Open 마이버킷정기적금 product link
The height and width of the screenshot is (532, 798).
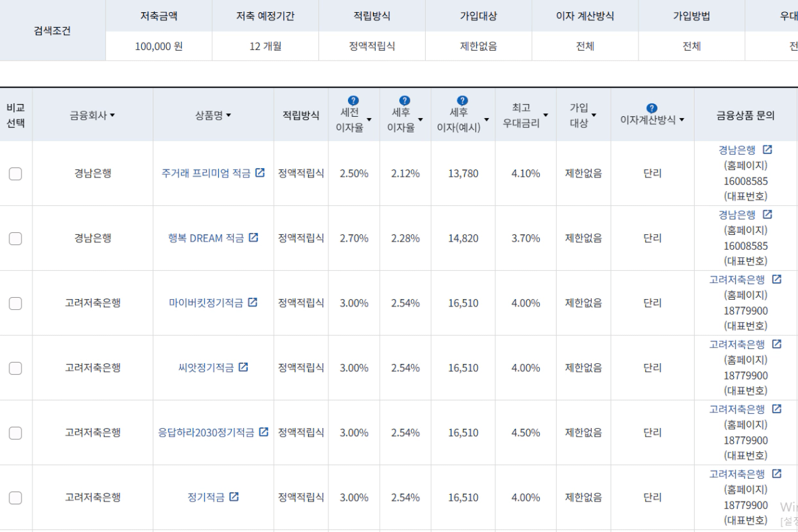[x=205, y=303]
